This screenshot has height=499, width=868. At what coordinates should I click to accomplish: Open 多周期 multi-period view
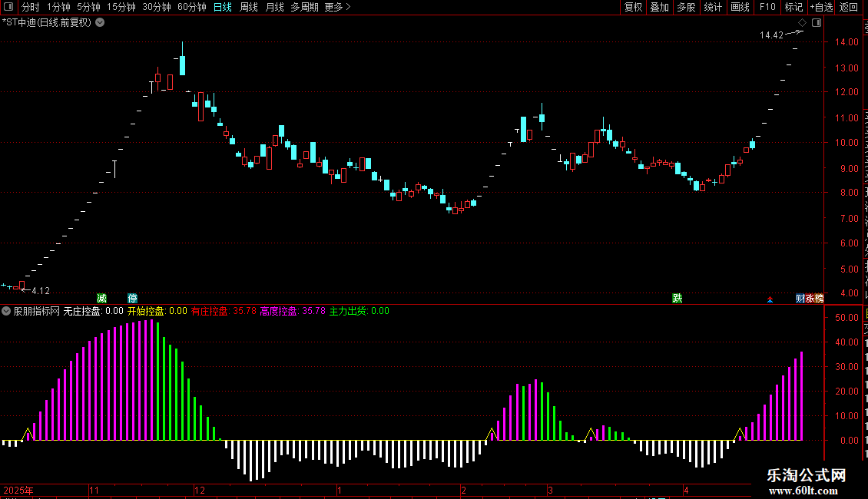304,7
